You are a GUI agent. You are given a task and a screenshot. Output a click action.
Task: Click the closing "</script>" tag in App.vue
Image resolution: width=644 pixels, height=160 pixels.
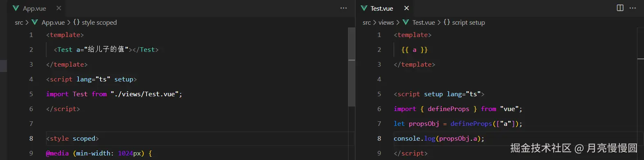coord(63,109)
